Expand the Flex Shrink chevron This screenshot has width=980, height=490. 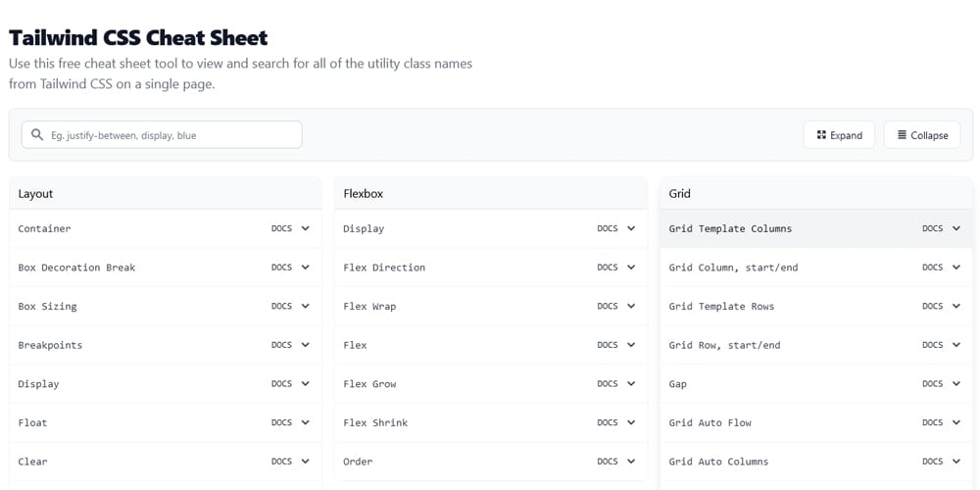631,422
